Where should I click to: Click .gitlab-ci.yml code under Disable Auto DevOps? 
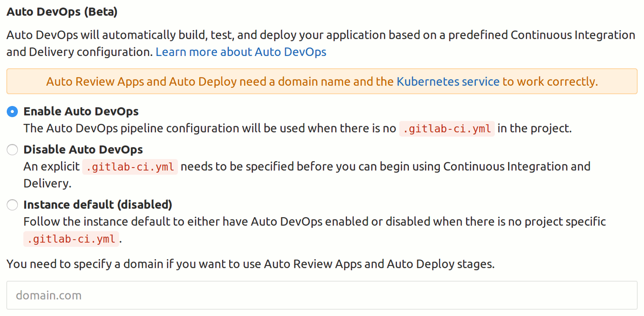click(130, 167)
